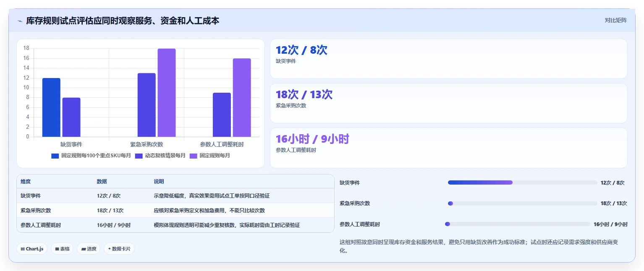The image size is (644, 271).
Task: Click the card title 库存规则试点评估
Action: click(x=123, y=21)
